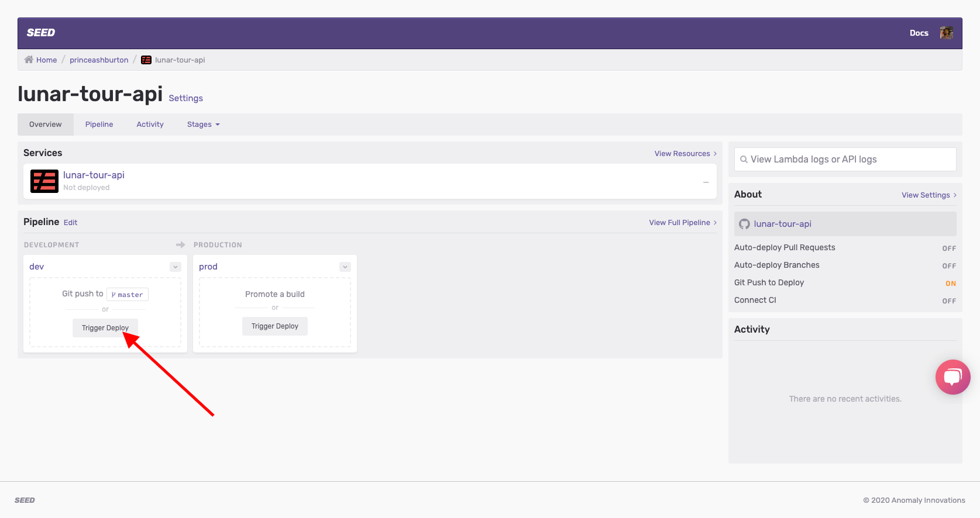Click the master branch badge
Image resolution: width=980 pixels, height=518 pixels.
click(128, 295)
